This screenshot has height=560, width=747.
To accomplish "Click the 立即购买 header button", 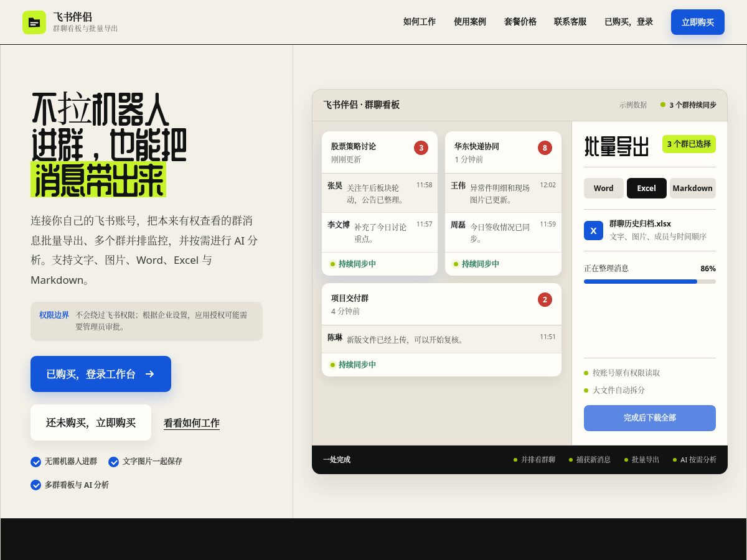I will coord(698,22).
